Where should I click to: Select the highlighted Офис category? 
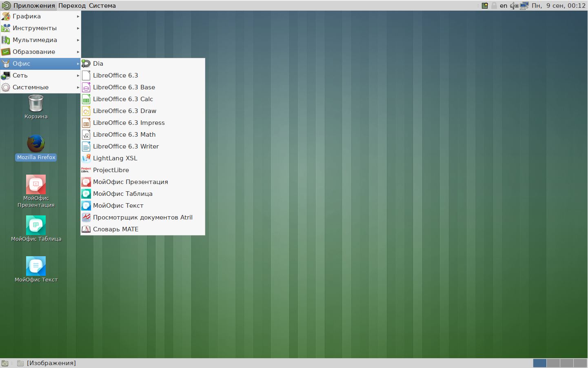40,64
